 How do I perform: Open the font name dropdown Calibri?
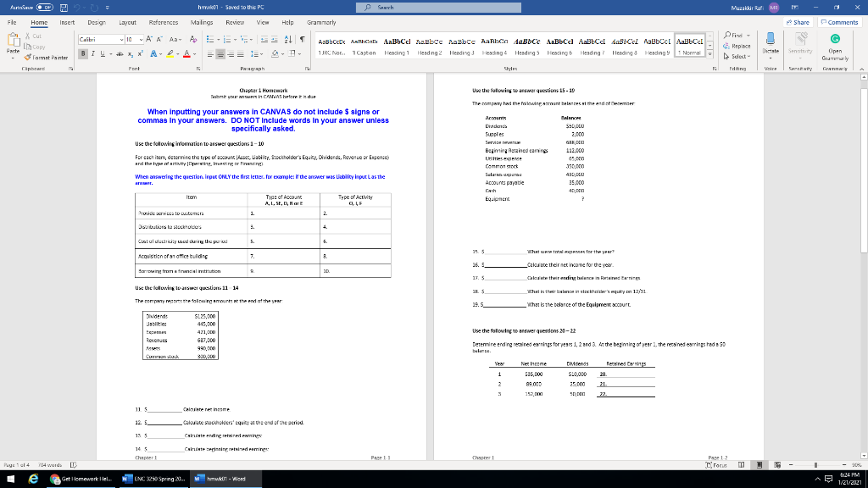point(120,39)
